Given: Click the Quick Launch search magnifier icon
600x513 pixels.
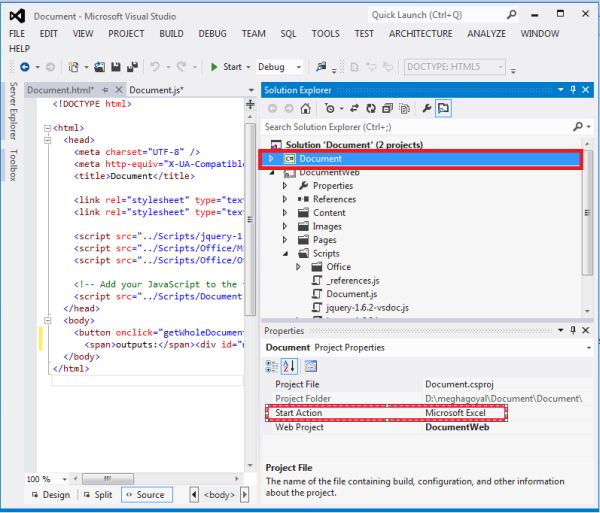Looking at the screenshot, I should click(511, 15).
